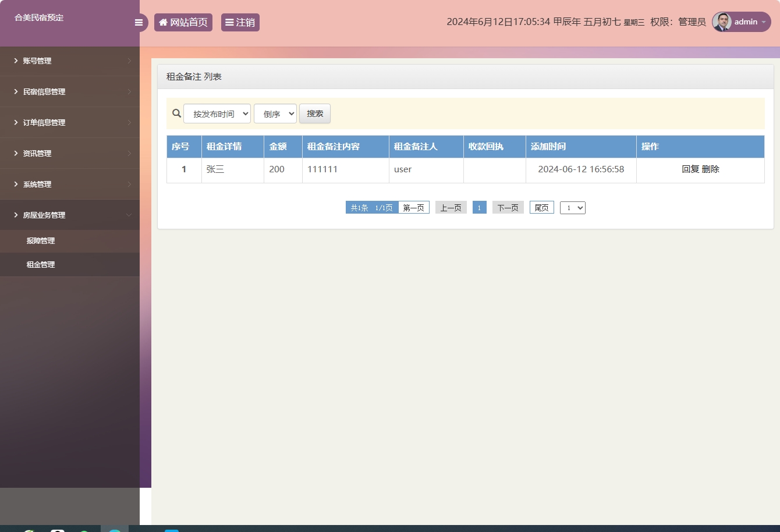Select page 1 in the pagination
Image resolution: width=780 pixels, height=532 pixels.
pos(479,207)
